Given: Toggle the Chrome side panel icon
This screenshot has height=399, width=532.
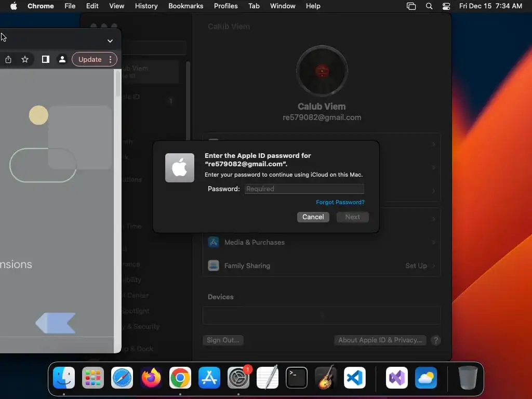Looking at the screenshot, I should (x=46, y=59).
